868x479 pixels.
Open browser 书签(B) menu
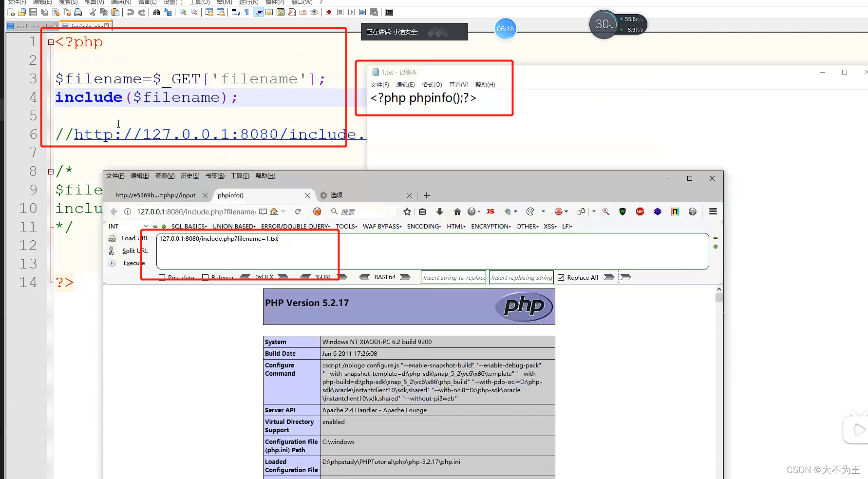pos(215,176)
